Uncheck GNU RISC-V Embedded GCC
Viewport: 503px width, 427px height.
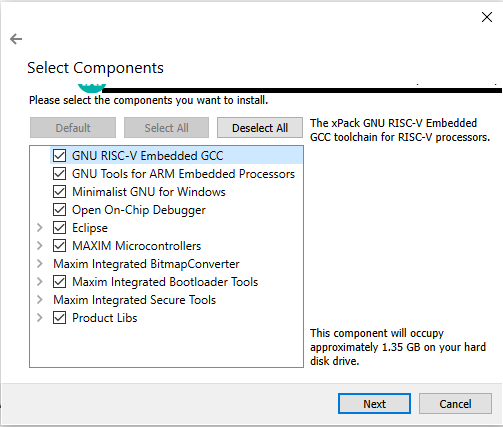point(59,156)
